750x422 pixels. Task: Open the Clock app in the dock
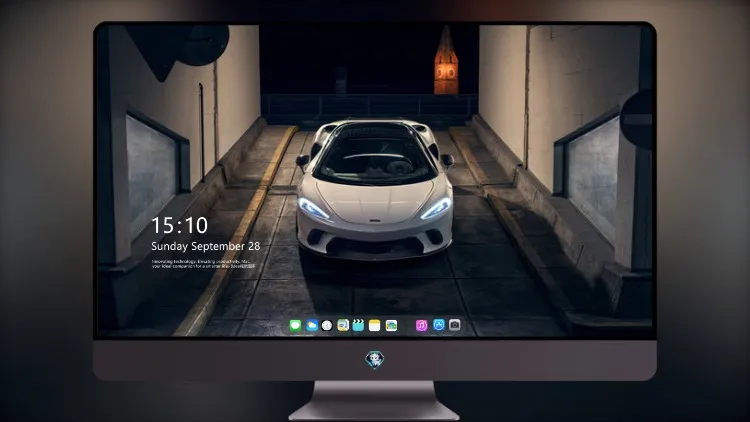coord(327,325)
